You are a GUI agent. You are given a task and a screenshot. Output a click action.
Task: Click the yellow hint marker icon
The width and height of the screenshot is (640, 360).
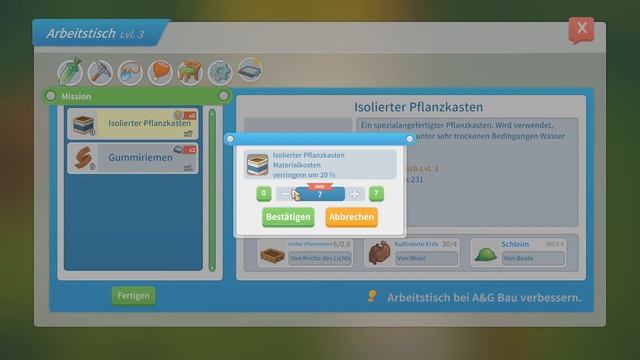372,296
